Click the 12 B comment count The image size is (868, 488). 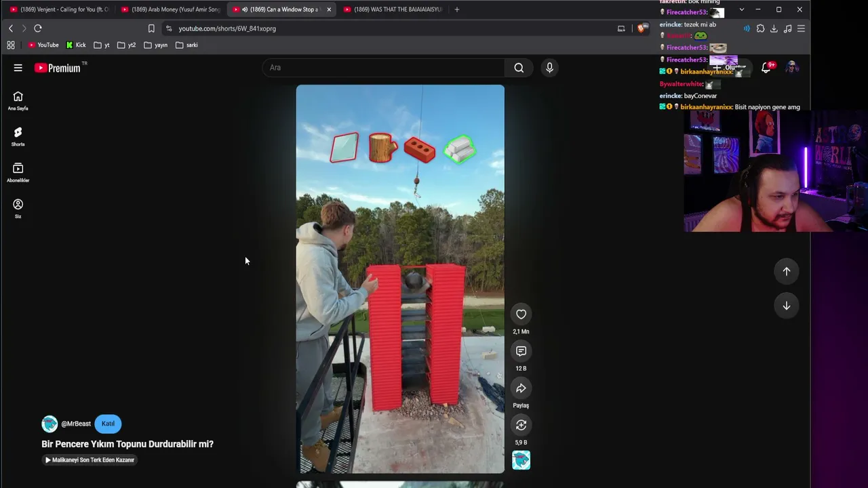(521, 369)
